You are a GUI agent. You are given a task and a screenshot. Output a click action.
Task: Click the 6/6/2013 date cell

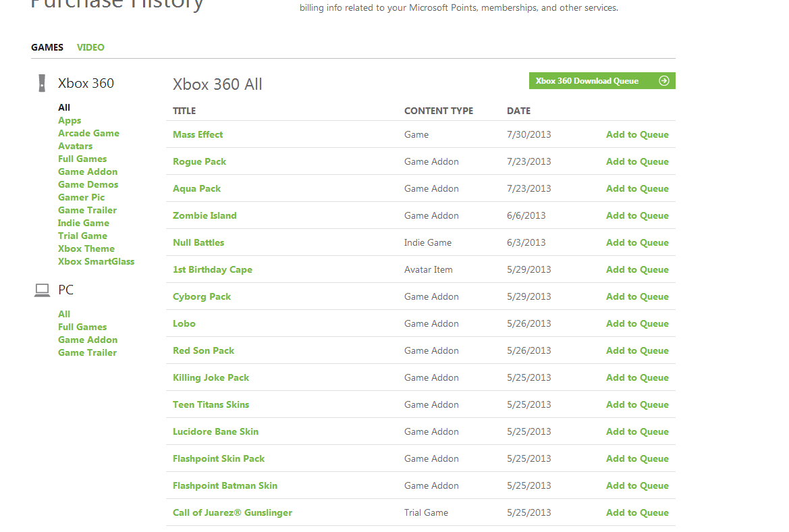pos(526,215)
